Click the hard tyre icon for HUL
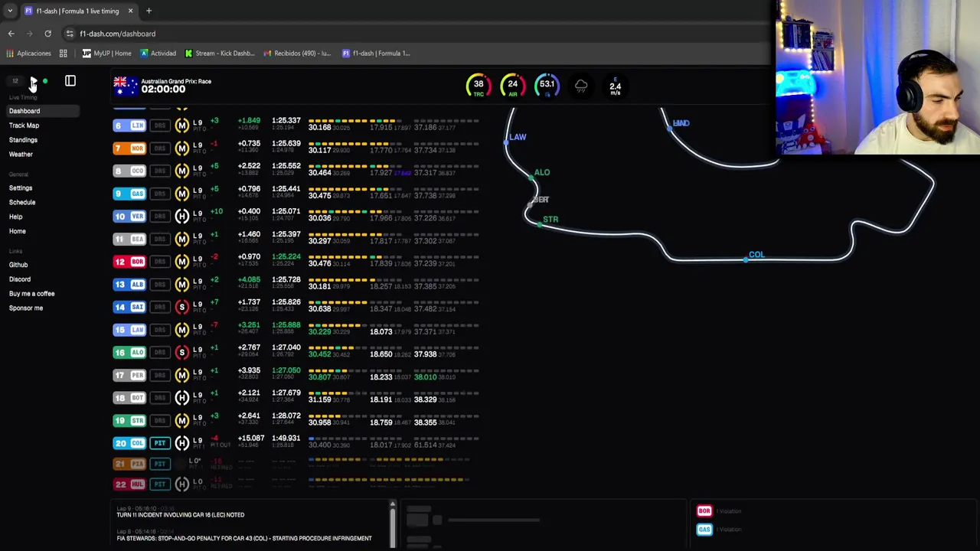Viewport: 980px width, 551px height. pos(181,484)
